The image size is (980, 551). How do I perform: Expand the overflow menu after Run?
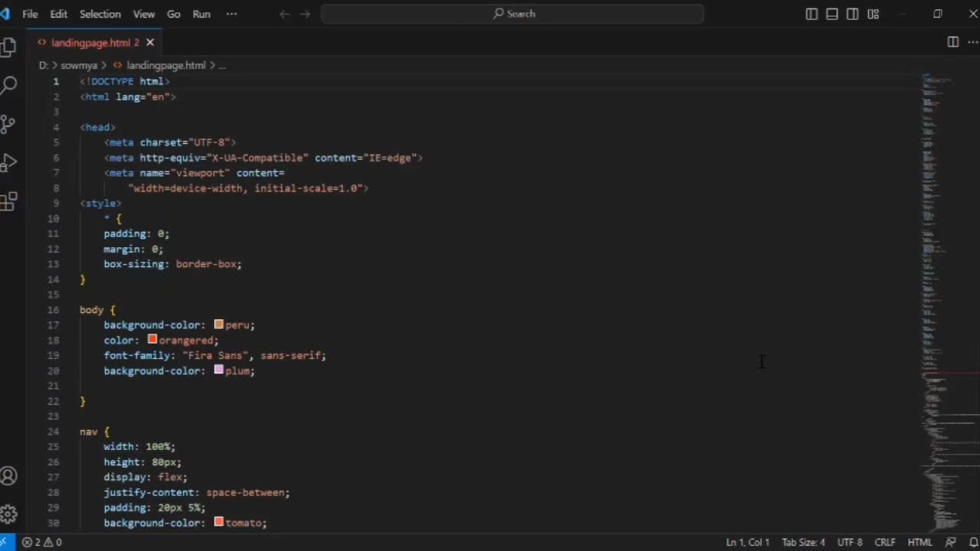pyautogui.click(x=231, y=14)
